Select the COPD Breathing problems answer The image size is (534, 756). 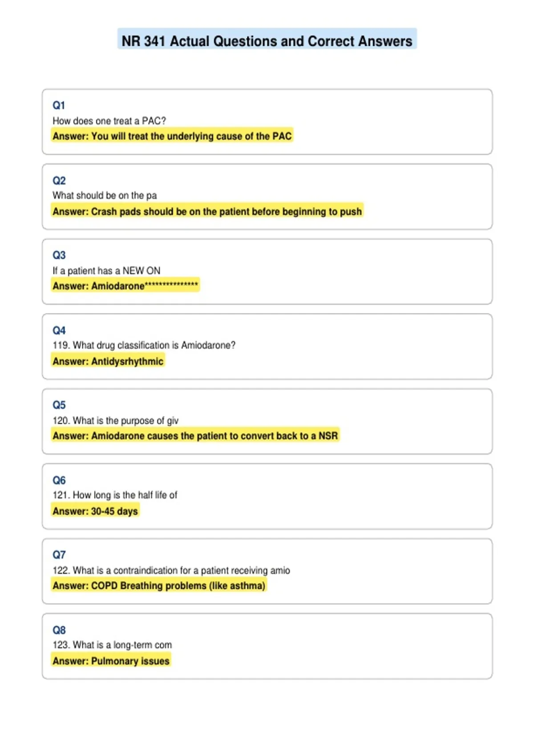(x=159, y=586)
